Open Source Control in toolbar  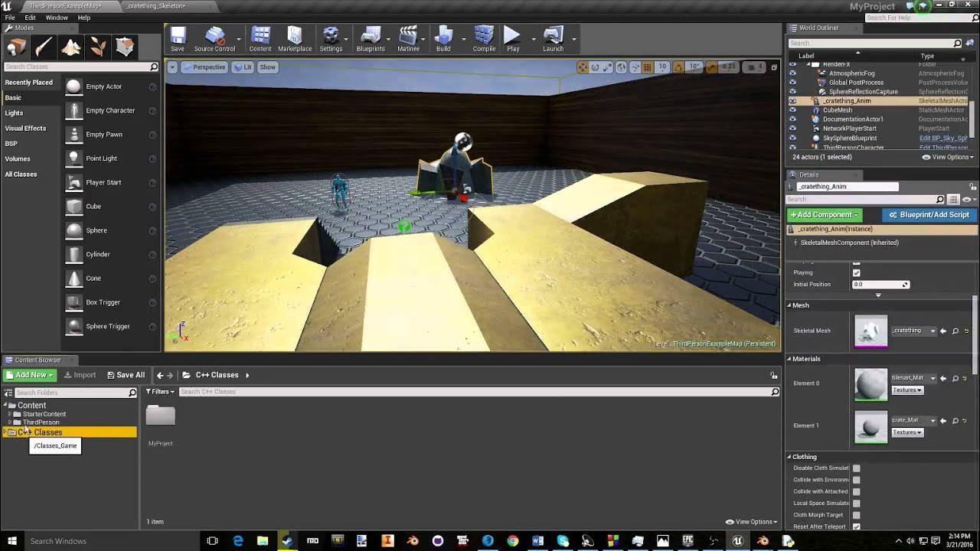tap(214, 38)
